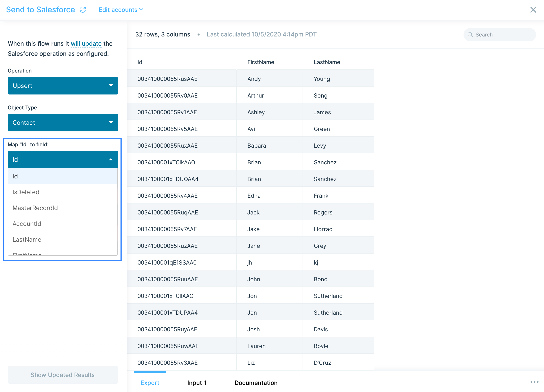Switch to the Input 1 tab
Screen dimensions: 544x392
click(197, 383)
